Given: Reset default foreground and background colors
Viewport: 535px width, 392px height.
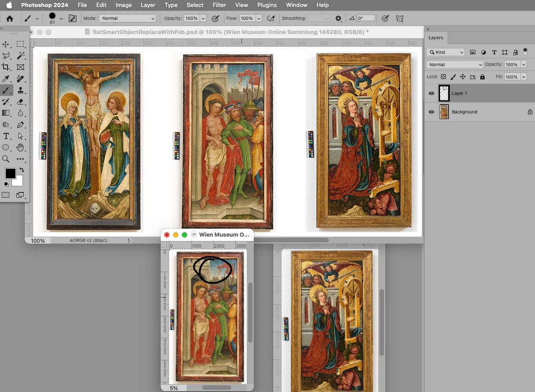Looking at the screenshot, I should tap(6, 184).
